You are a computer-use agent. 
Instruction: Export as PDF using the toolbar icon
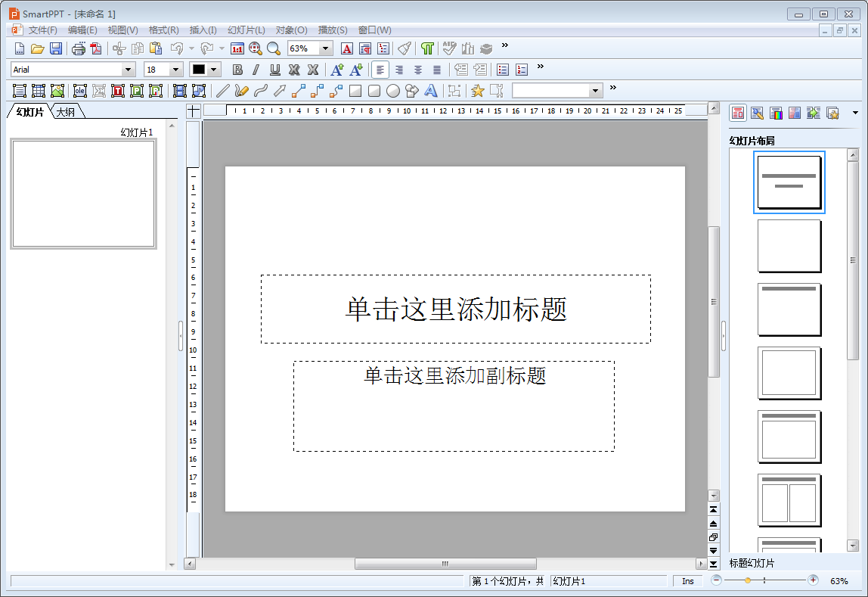(96, 48)
